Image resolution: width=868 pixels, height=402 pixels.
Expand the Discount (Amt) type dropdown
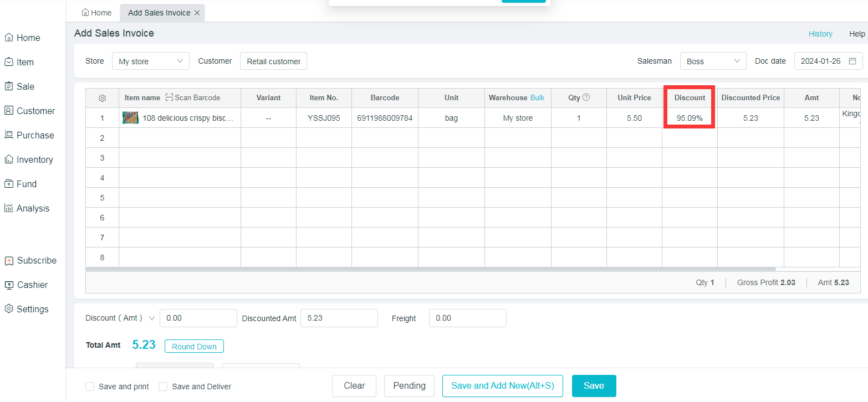point(152,318)
